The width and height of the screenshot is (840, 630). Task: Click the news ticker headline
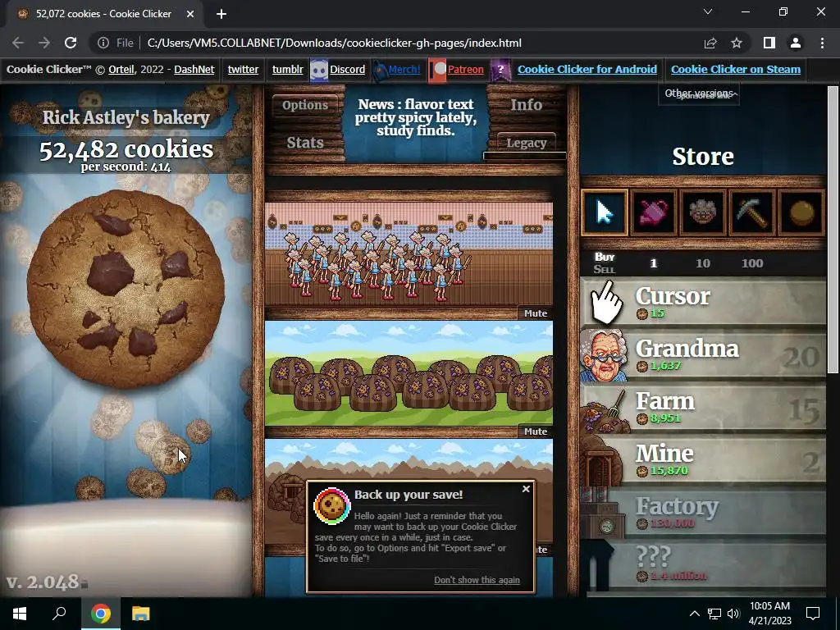point(416,117)
